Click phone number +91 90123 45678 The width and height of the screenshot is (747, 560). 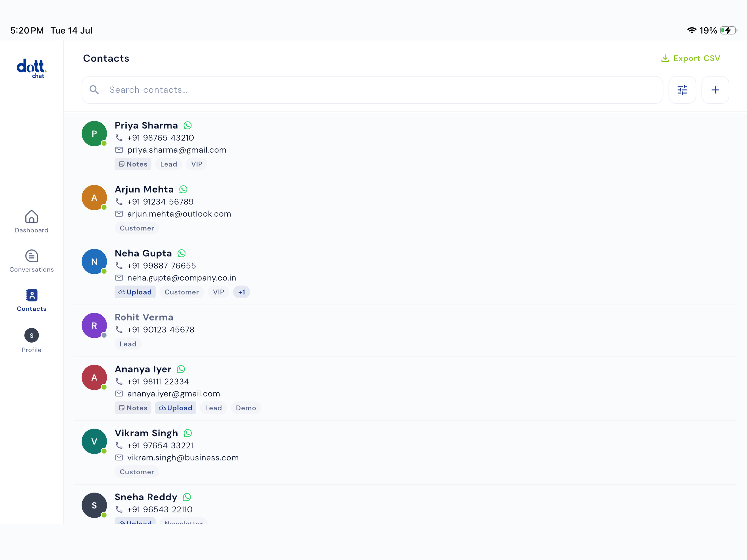click(161, 330)
